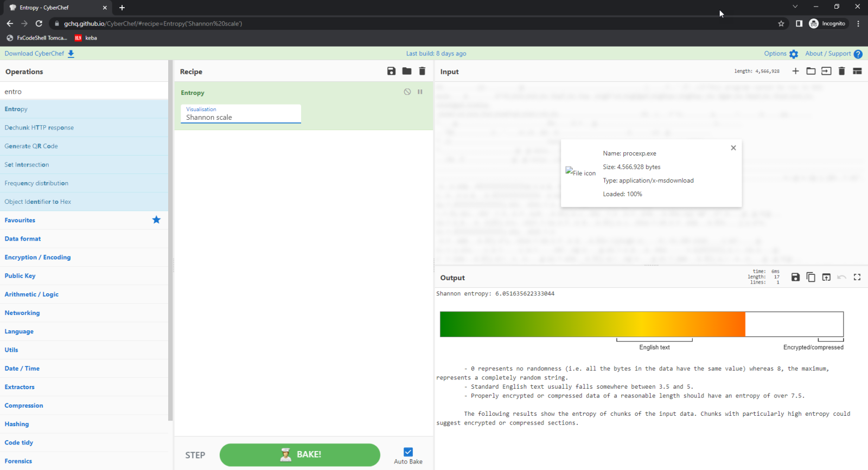
Task: Add a new input tab
Action: [x=795, y=71]
